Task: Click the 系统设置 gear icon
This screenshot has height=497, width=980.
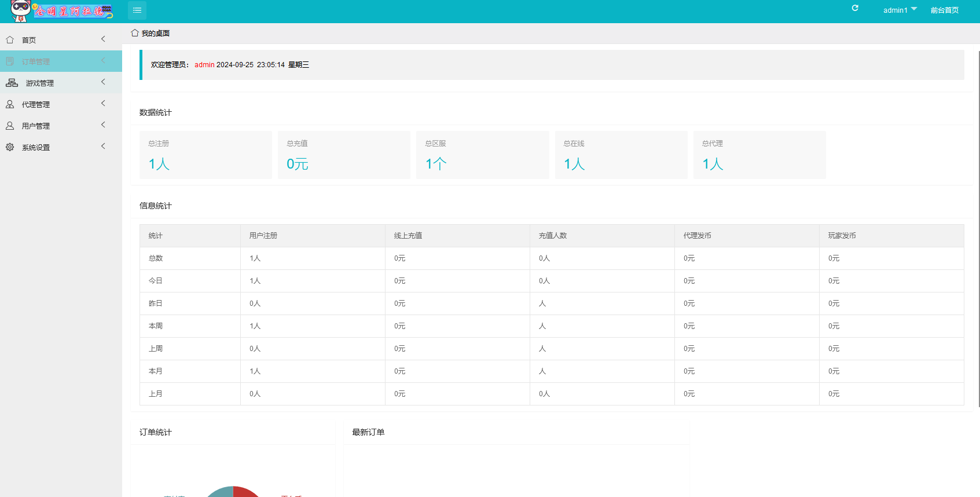Action: (x=10, y=147)
